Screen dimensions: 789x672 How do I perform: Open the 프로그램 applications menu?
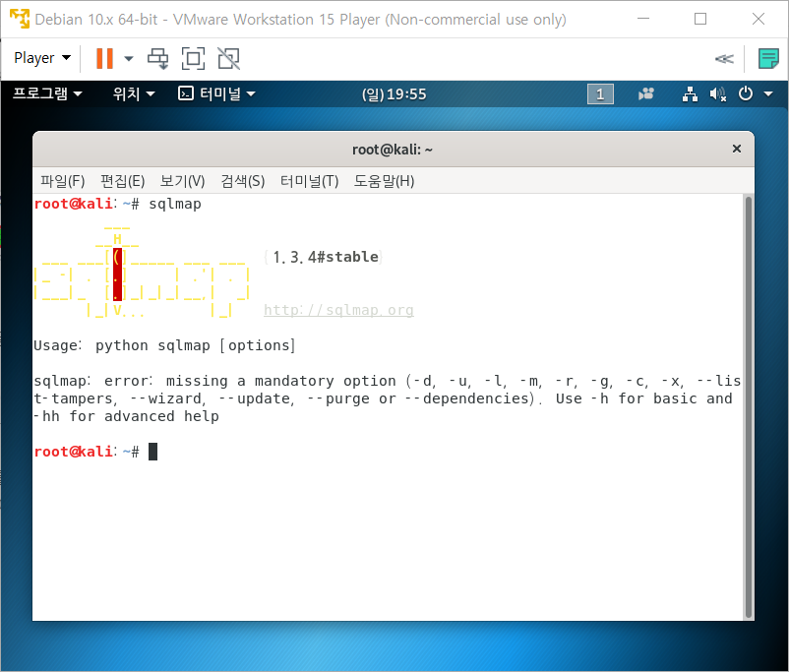pyautogui.click(x=47, y=93)
